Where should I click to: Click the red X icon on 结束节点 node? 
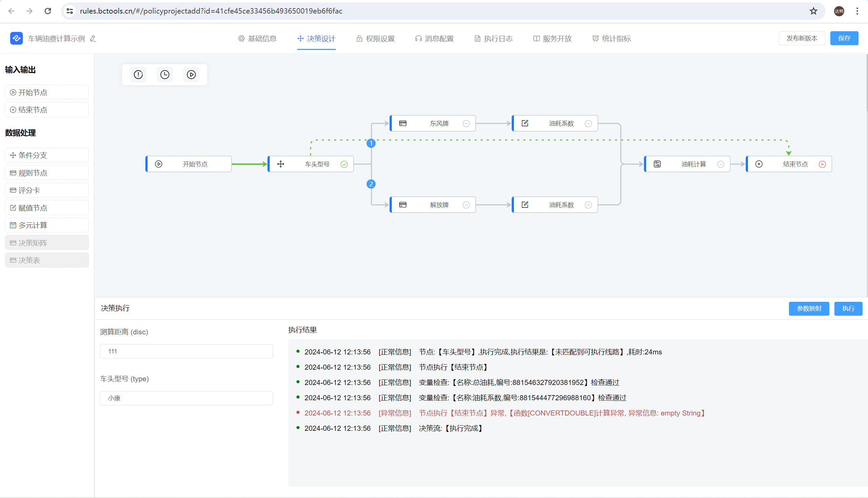click(x=822, y=164)
